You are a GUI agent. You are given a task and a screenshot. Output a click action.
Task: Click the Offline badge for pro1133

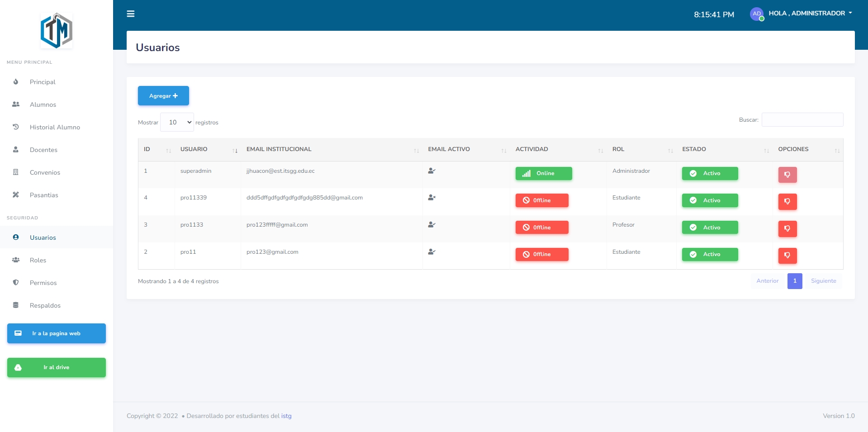542,228
